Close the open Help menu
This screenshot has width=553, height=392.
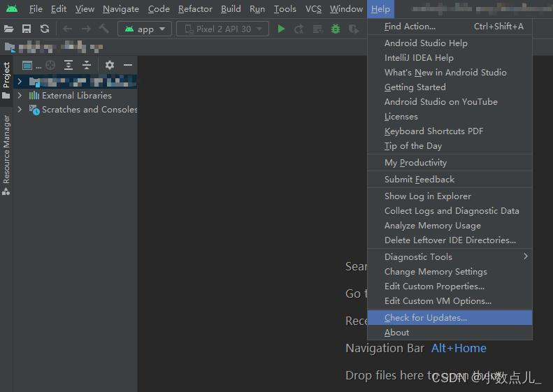pyautogui.click(x=380, y=9)
